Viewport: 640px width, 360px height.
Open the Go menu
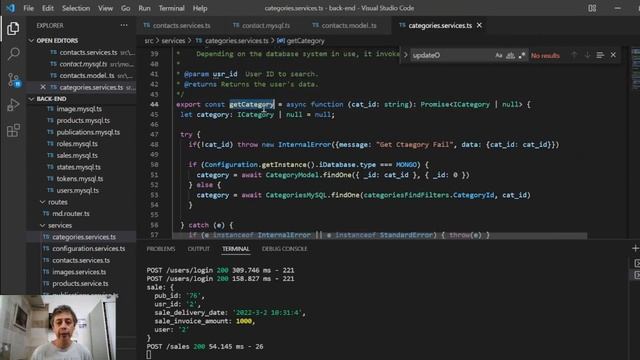[126, 8]
